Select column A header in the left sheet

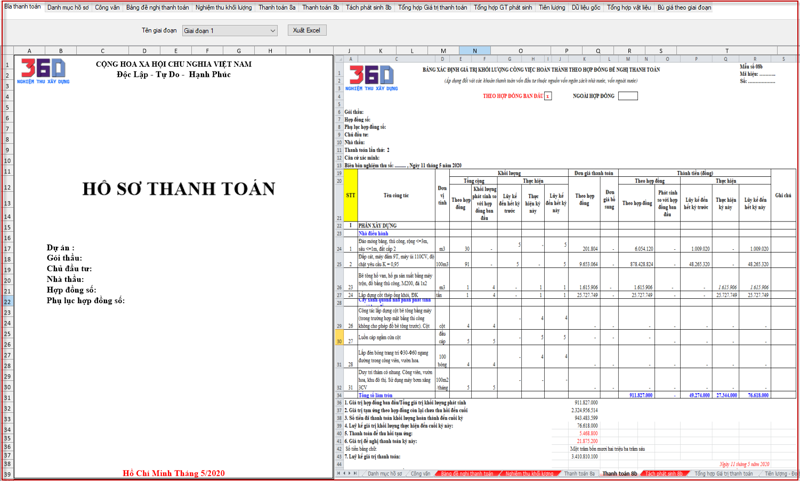point(29,50)
